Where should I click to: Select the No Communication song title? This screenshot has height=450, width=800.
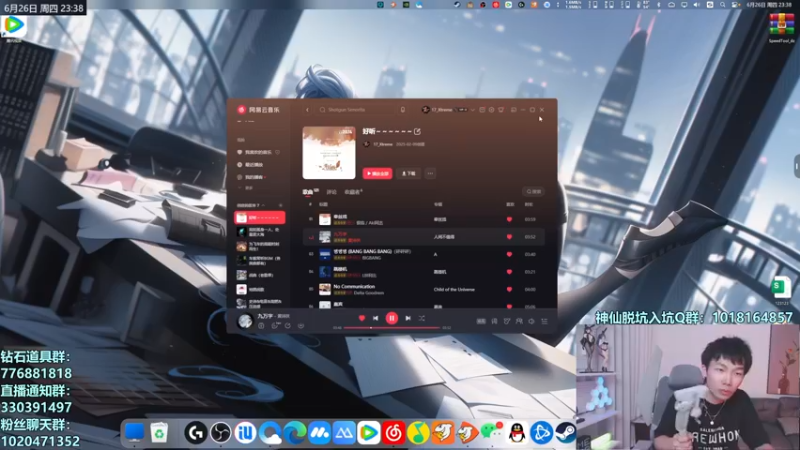pyautogui.click(x=354, y=287)
